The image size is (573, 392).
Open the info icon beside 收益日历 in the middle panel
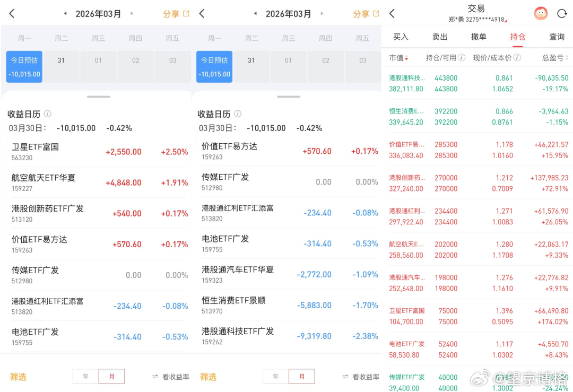[238, 114]
